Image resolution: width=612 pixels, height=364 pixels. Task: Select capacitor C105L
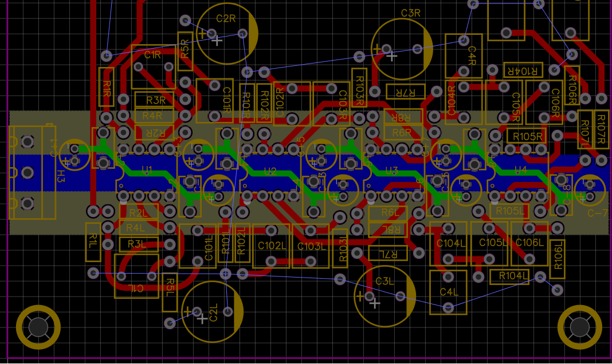[x=489, y=244]
